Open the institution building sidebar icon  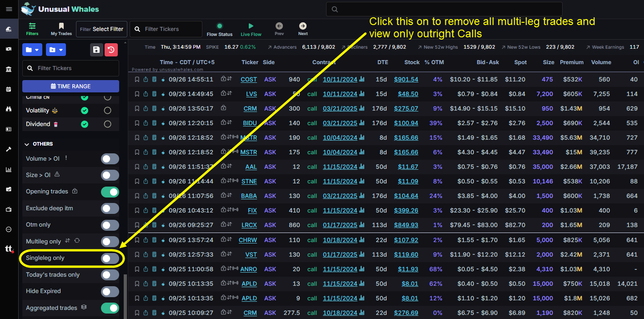tap(9, 69)
